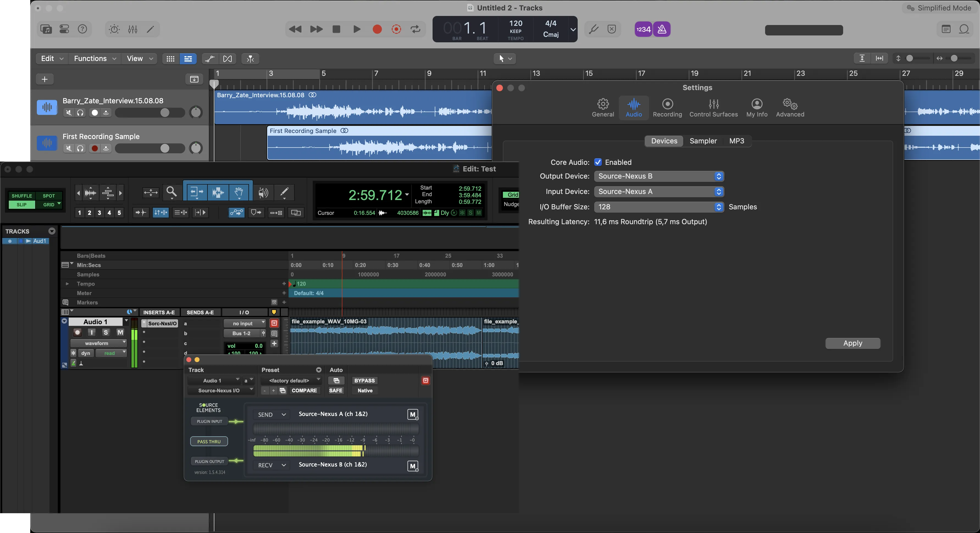The image size is (980, 533).
Task: Click the Flex icon in Tracks menu bar
Action: tap(228, 59)
